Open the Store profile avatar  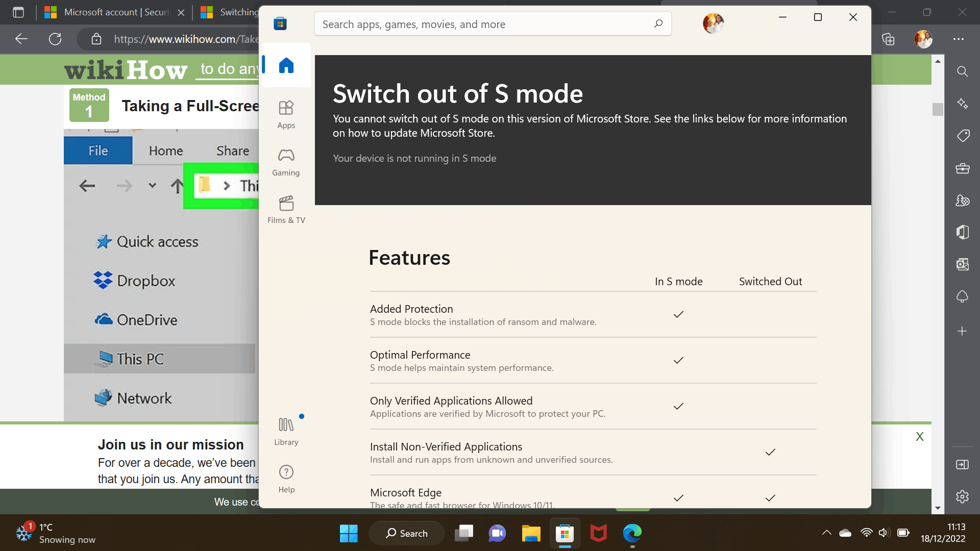tap(713, 23)
